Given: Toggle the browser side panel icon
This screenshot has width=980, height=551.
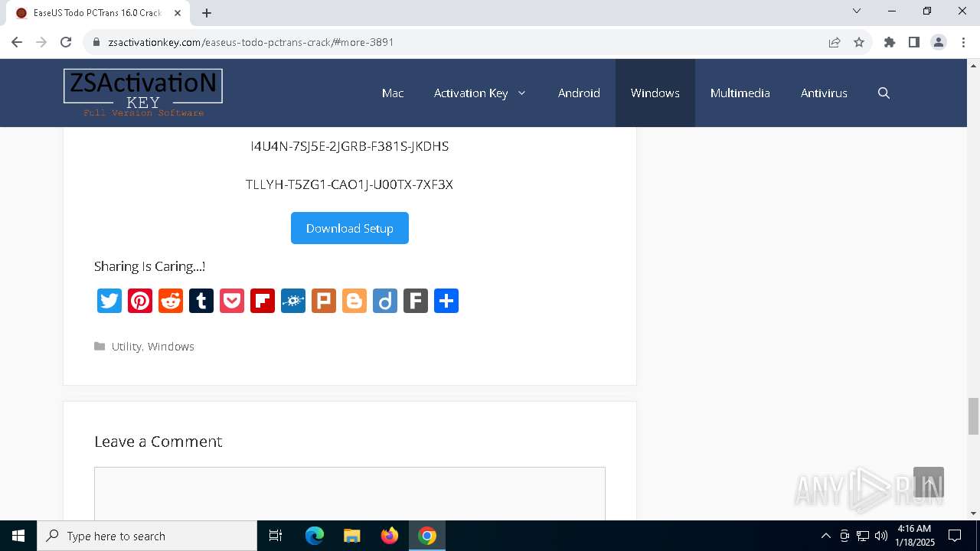Looking at the screenshot, I should coord(914,42).
